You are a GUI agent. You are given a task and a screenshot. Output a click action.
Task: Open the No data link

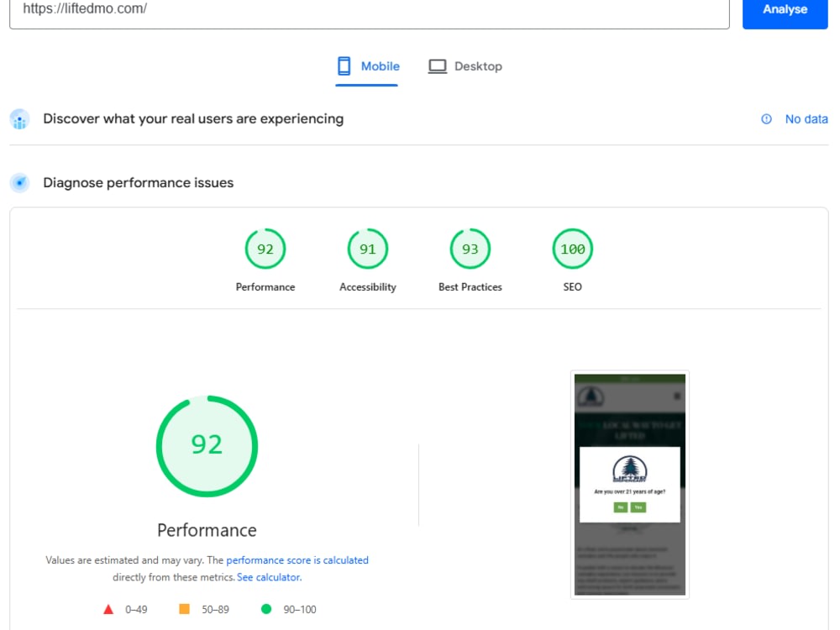coord(806,119)
